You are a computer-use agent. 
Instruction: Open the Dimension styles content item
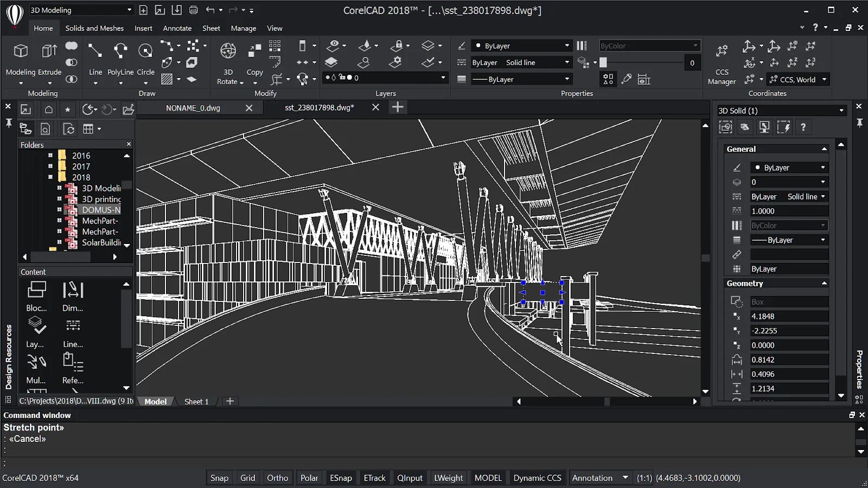[x=73, y=297]
